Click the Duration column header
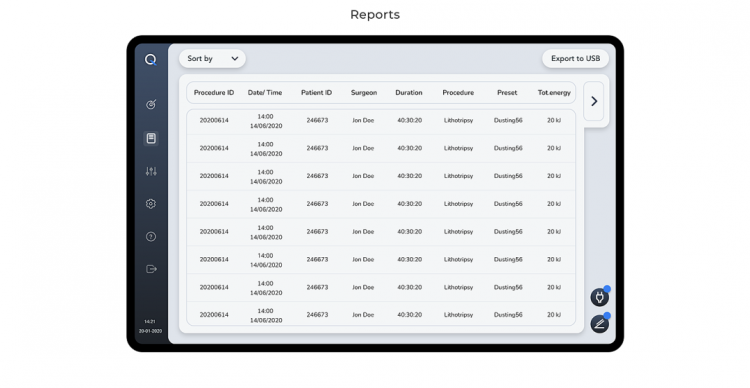750x388 pixels. coord(409,93)
